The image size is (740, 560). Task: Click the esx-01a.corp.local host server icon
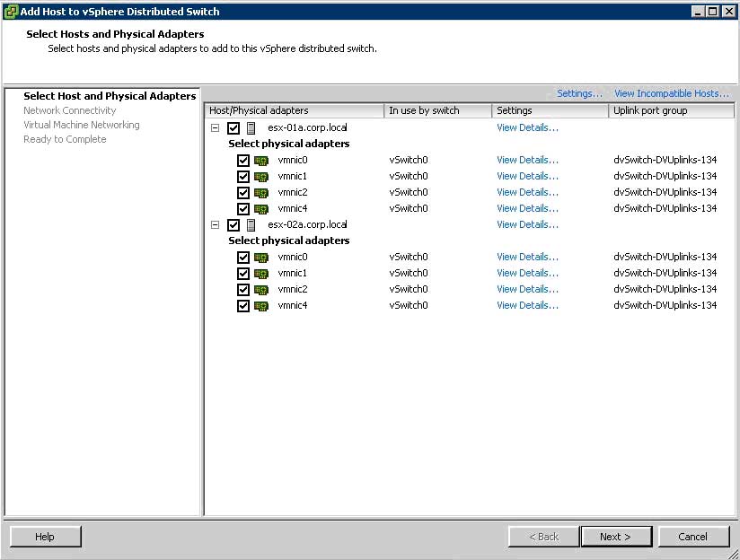251,127
